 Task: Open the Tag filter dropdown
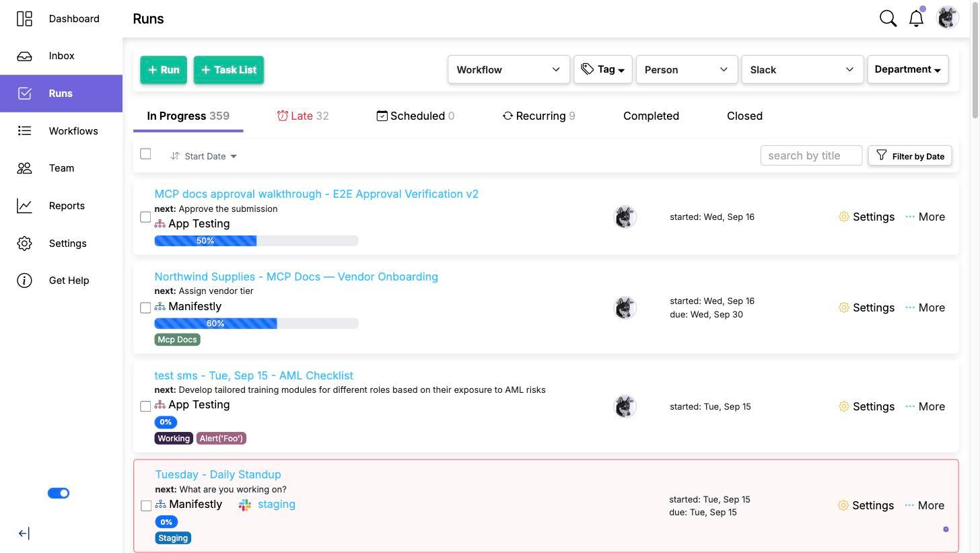(603, 69)
